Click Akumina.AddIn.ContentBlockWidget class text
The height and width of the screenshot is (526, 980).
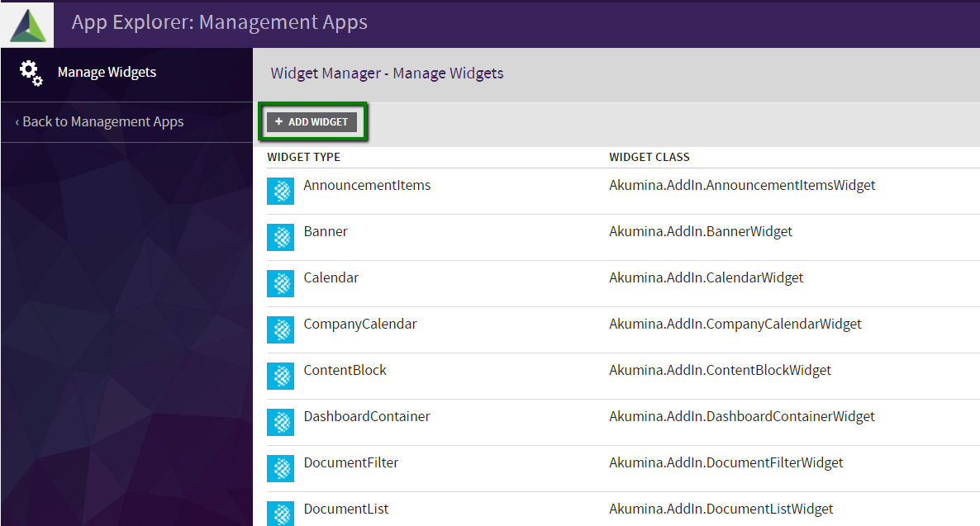[720, 371]
